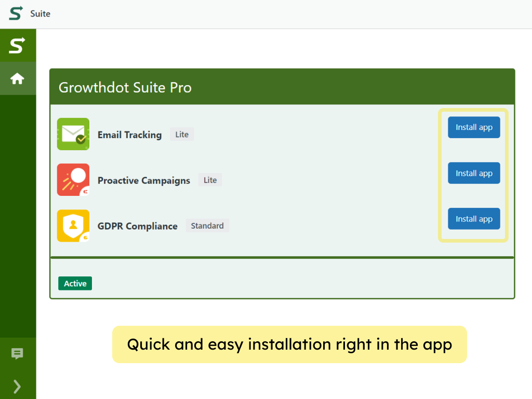The width and height of the screenshot is (532, 399).
Task: Click the Active status badge
Action: (x=75, y=283)
